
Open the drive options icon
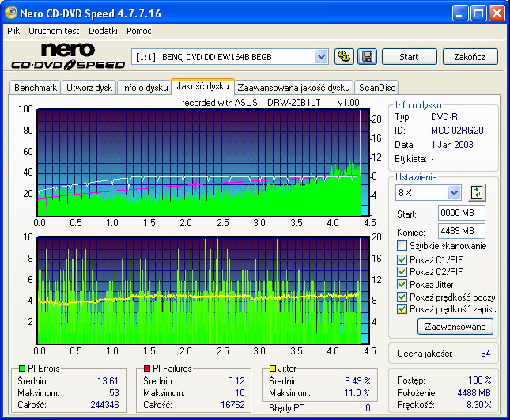pyautogui.click(x=344, y=57)
